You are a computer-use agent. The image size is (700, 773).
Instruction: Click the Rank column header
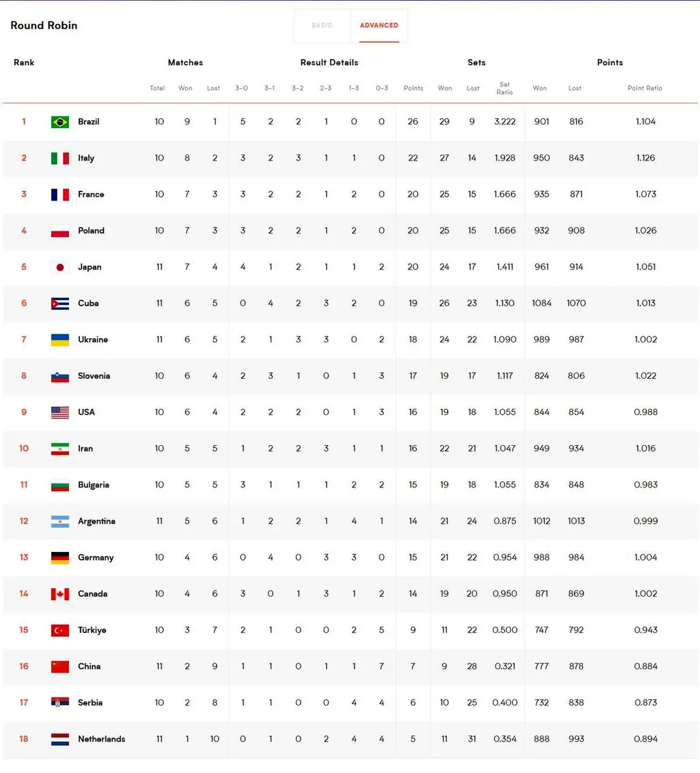point(24,62)
